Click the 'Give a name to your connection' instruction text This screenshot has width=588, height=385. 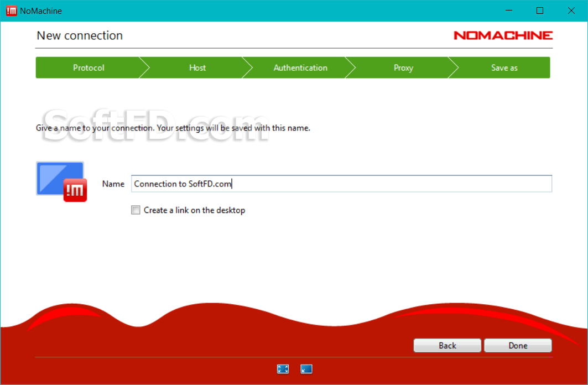(x=173, y=128)
